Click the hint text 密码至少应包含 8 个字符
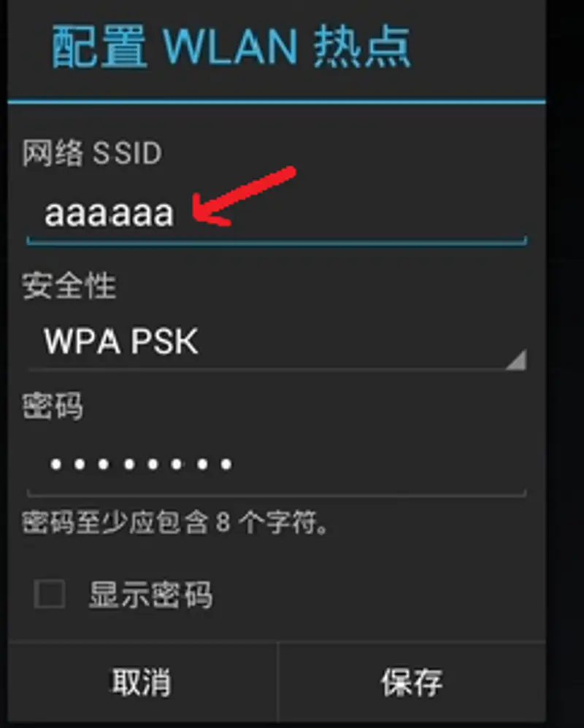584x728 pixels. (176, 522)
